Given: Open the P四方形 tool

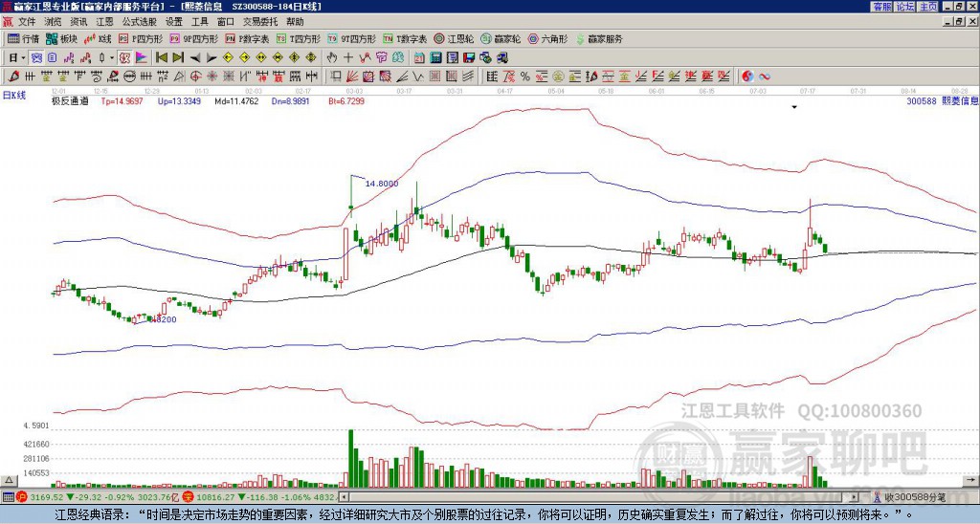Looking at the screenshot, I should tap(140, 38).
